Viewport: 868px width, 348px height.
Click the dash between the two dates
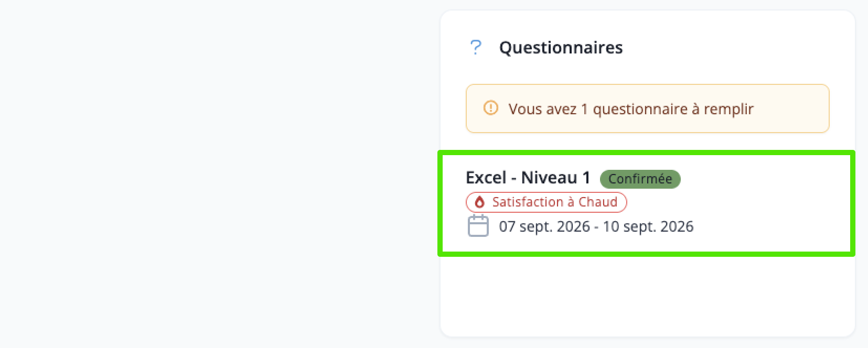596,227
